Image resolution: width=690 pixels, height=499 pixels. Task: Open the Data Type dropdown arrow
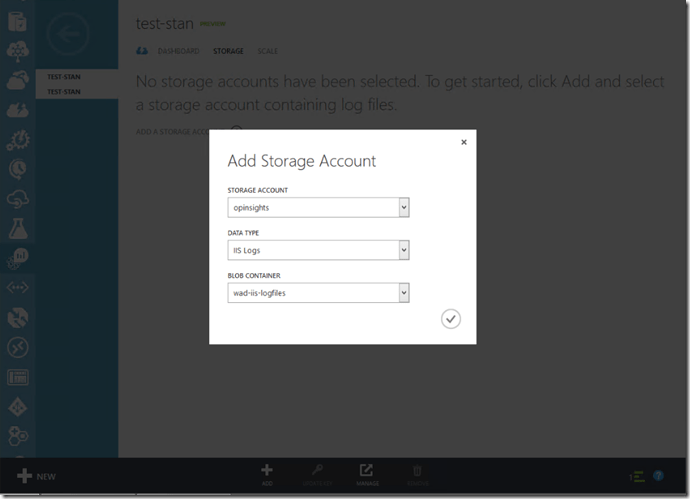(404, 250)
